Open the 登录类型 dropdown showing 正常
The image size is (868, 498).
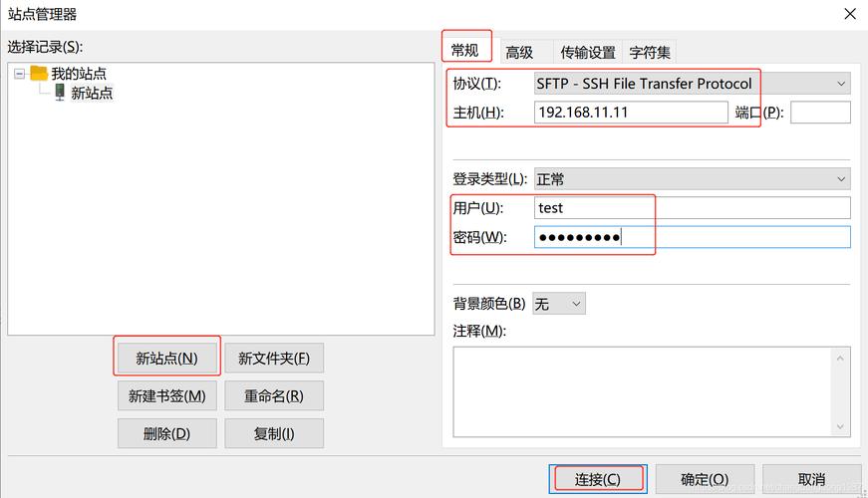pyautogui.click(x=692, y=179)
